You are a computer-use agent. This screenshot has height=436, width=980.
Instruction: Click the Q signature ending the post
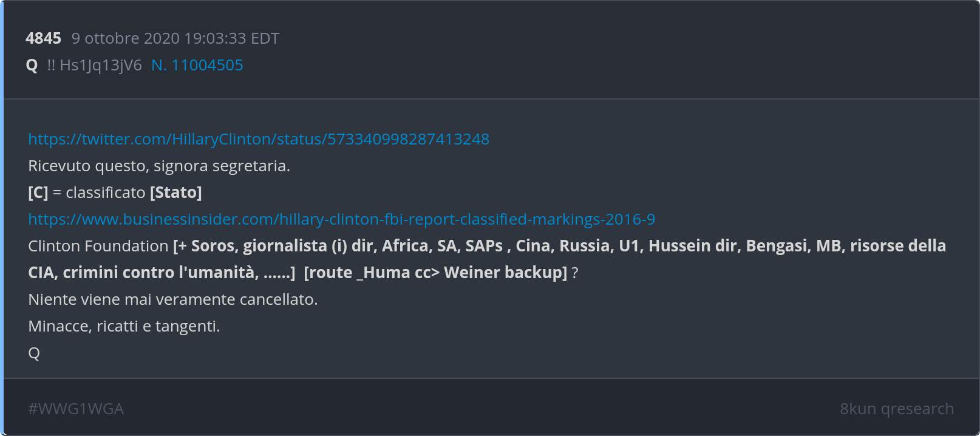coord(34,353)
